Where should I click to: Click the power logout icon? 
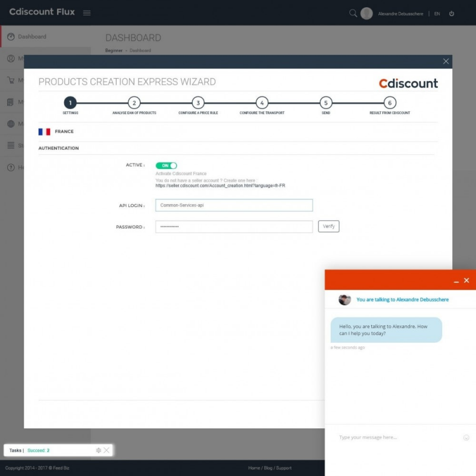pyautogui.click(x=452, y=13)
